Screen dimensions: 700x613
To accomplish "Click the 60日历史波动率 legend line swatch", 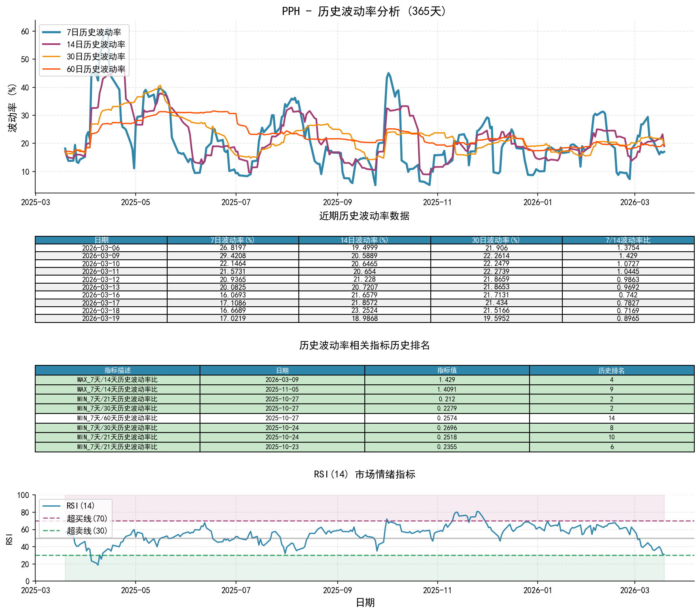I will pos(52,69).
